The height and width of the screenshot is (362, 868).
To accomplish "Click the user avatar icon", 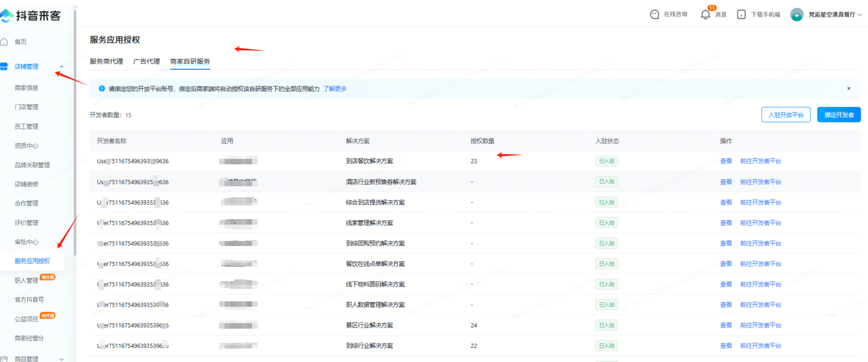I will (797, 15).
